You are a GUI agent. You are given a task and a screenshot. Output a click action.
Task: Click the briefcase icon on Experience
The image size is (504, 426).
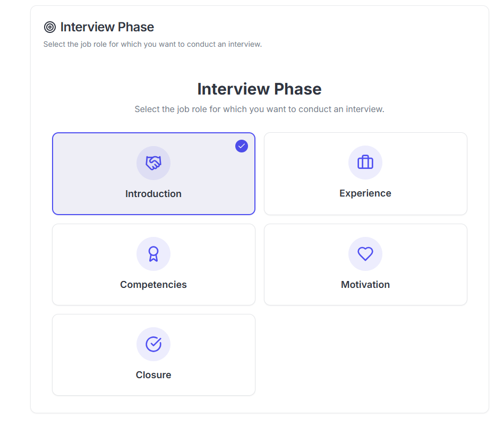click(x=365, y=163)
